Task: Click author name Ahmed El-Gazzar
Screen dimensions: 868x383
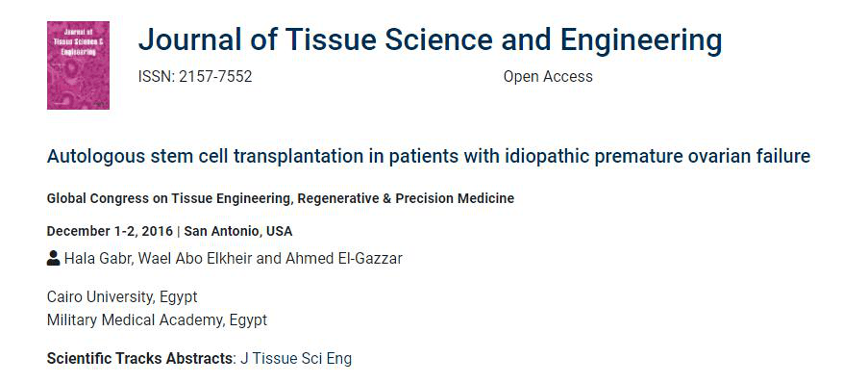Action: click(344, 258)
